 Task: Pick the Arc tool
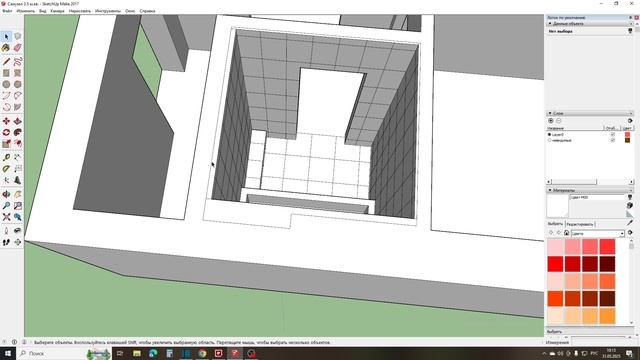[x=6, y=96]
